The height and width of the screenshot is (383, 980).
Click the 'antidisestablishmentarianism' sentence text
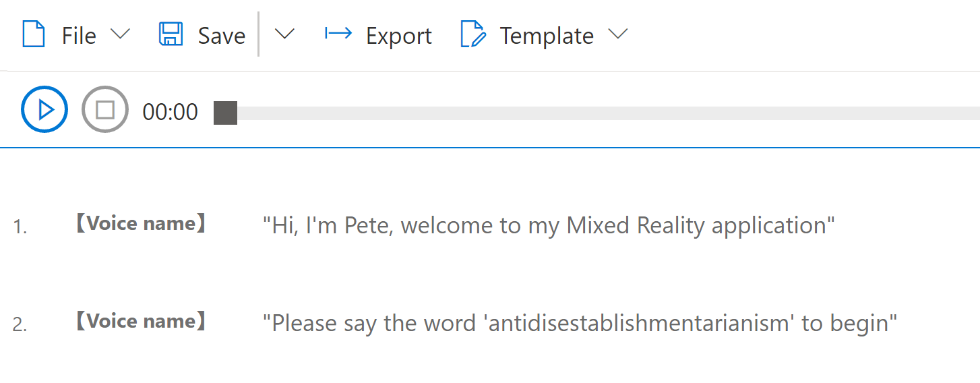pos(580,323)
